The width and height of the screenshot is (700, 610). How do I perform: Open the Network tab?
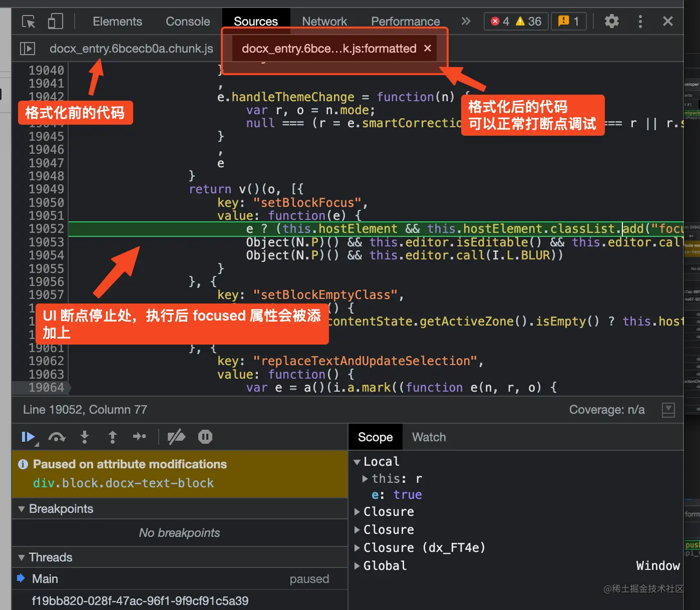pyautogui.click(x=324, y=22)
